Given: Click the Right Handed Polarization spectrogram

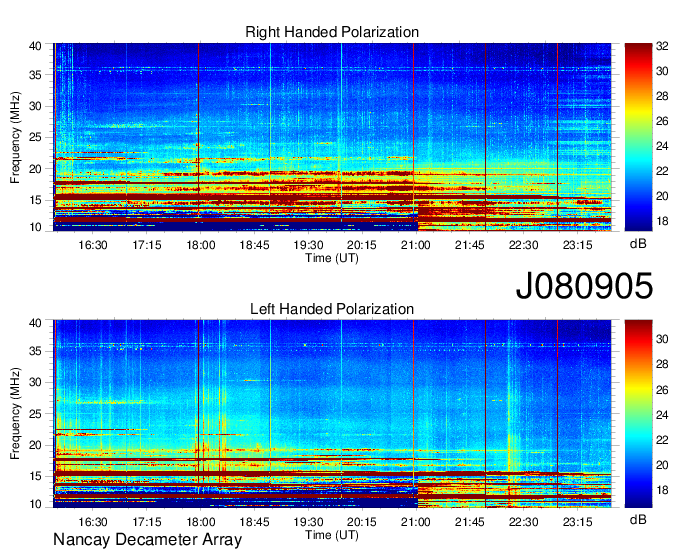Looking at the screenshot, I should pyautogui.click(x=332, y=137).
